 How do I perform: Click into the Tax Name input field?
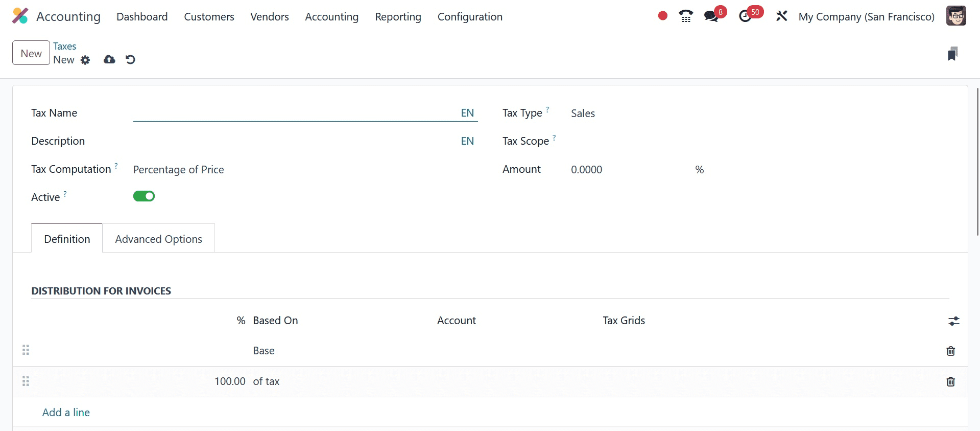(296, 113)
